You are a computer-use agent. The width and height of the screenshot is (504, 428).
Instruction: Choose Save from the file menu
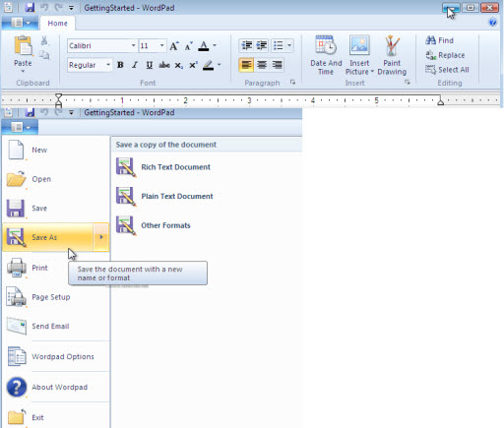coord(56,209)
